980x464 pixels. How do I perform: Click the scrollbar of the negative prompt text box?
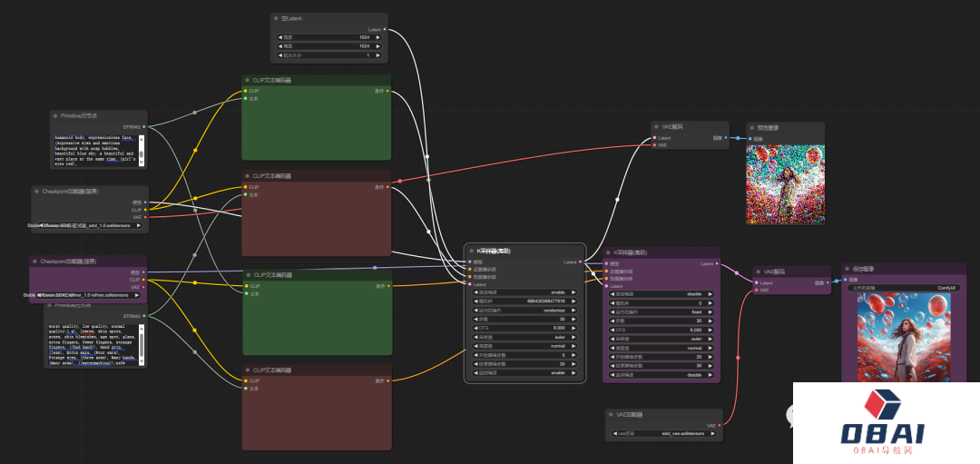tap(142, 344)
